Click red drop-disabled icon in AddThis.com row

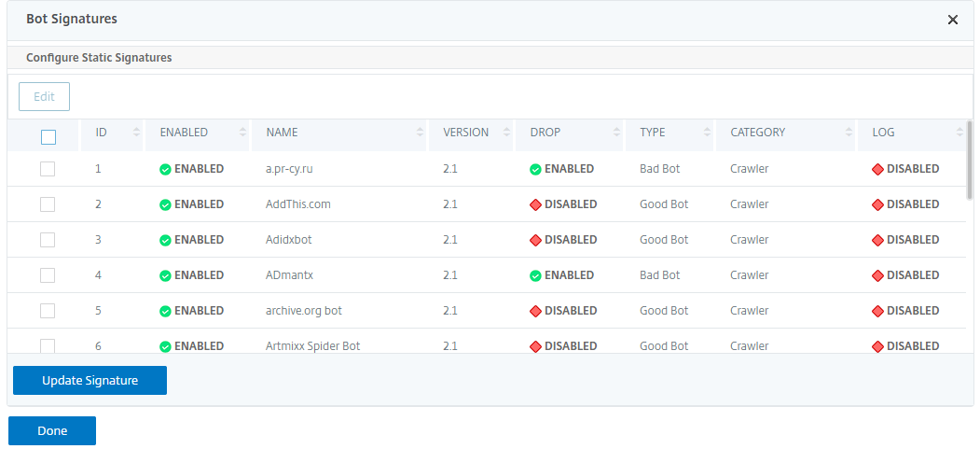(535, 204)
